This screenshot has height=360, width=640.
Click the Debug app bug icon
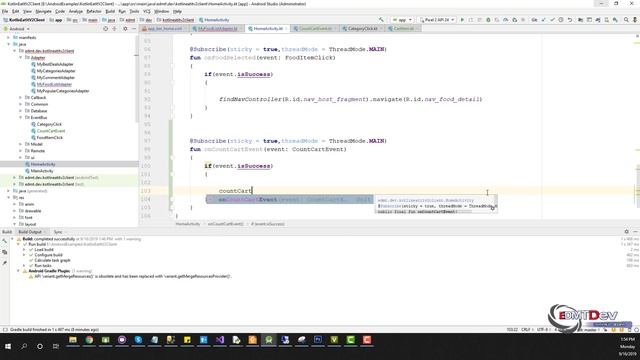click(488, 20)
